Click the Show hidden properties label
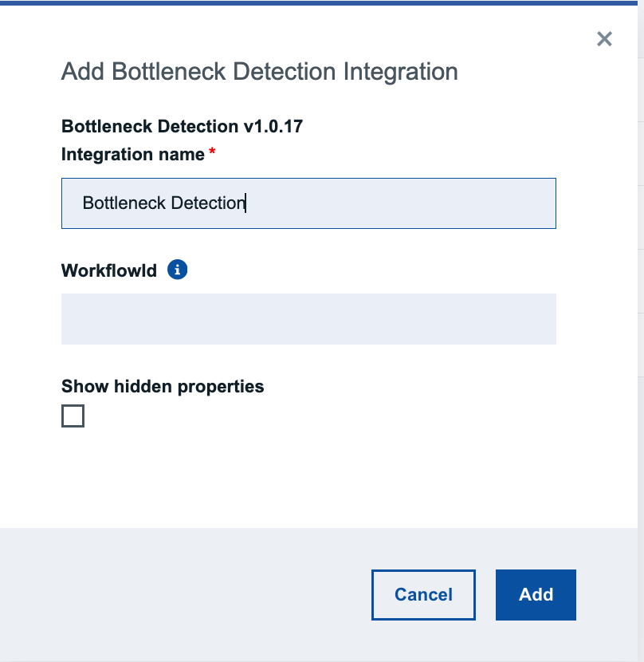The height and width of the screenshot is (662, 644). coord(163,386)
